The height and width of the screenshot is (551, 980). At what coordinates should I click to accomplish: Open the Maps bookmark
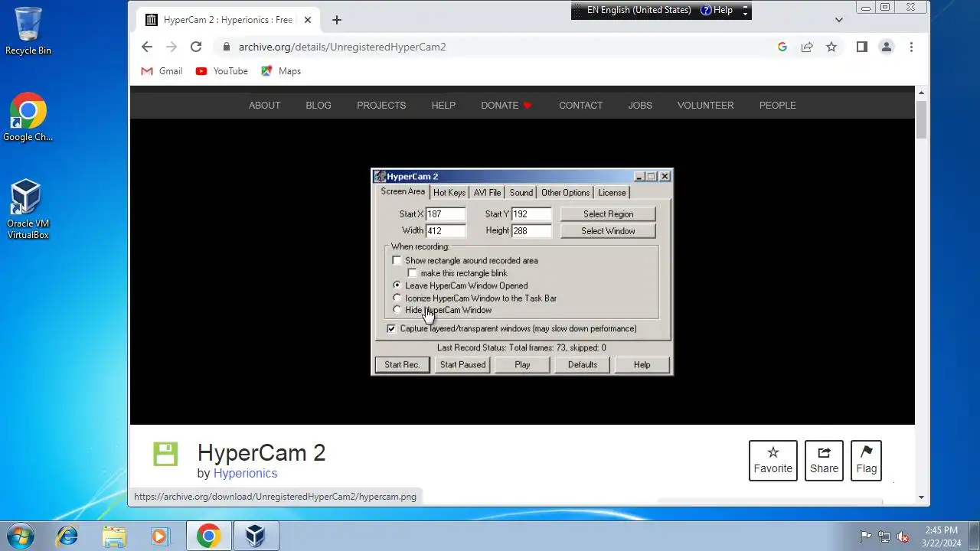281,71
